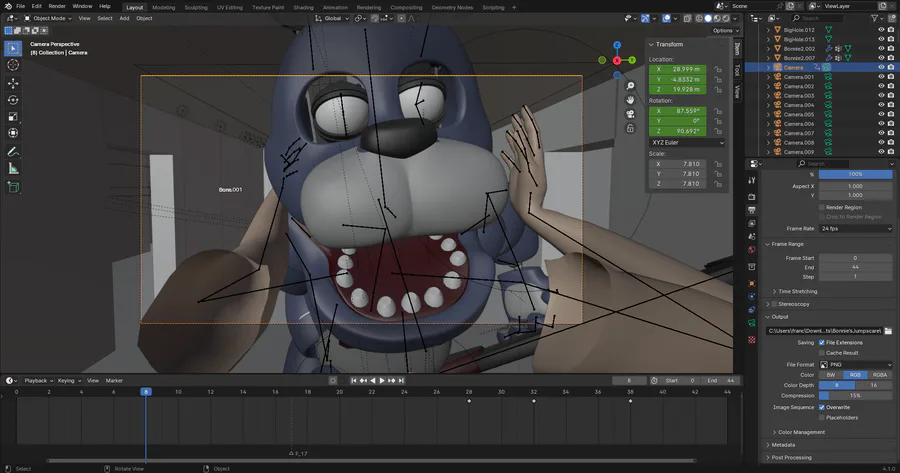This screenshot has width=900, height=473.
Task: Click the viewport pan hand icon
Action: pyautogui.click(x=630, y=100)
